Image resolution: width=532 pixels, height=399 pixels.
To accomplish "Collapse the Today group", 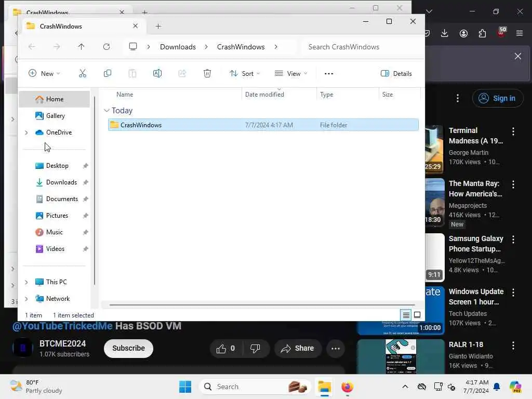I will [x=107, y=111].
